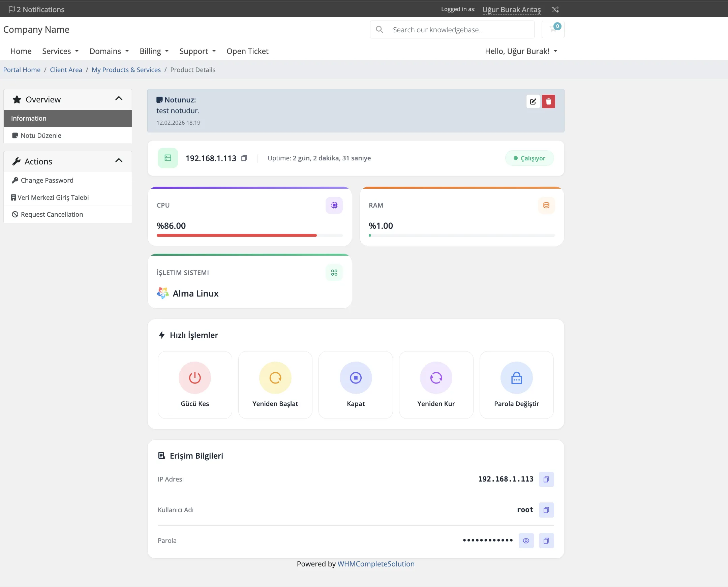Open Portal Home breadcrumb link
The width and height of the screenshot is (728, 587).
[22, 70]
